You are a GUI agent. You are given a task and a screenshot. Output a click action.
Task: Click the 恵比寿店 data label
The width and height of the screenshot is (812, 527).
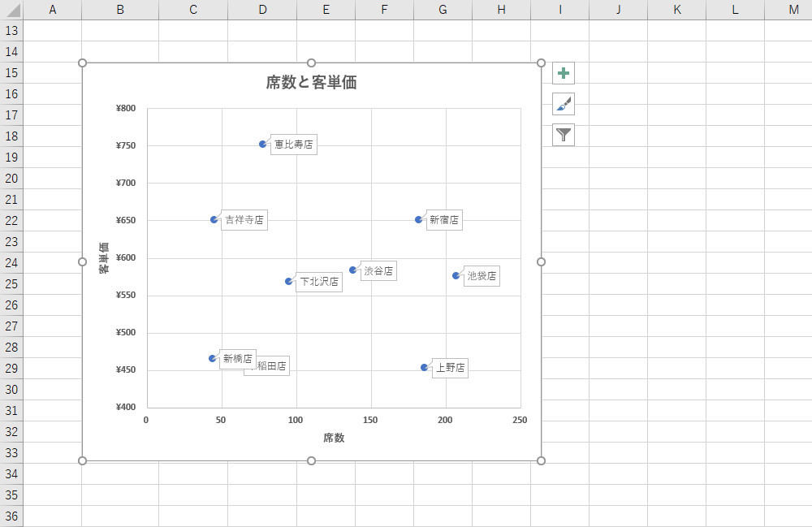pos(294,145)
